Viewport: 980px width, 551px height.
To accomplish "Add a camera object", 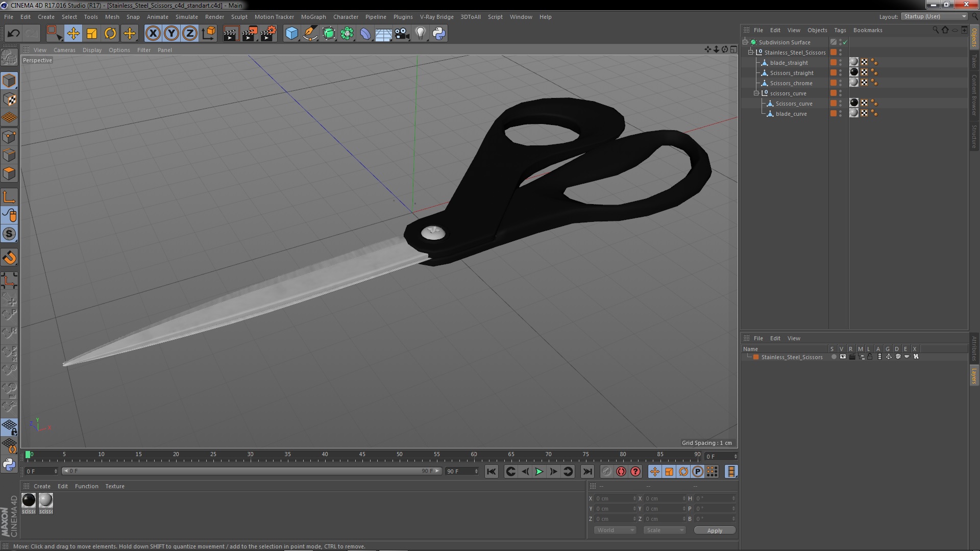I will (402, 34).
